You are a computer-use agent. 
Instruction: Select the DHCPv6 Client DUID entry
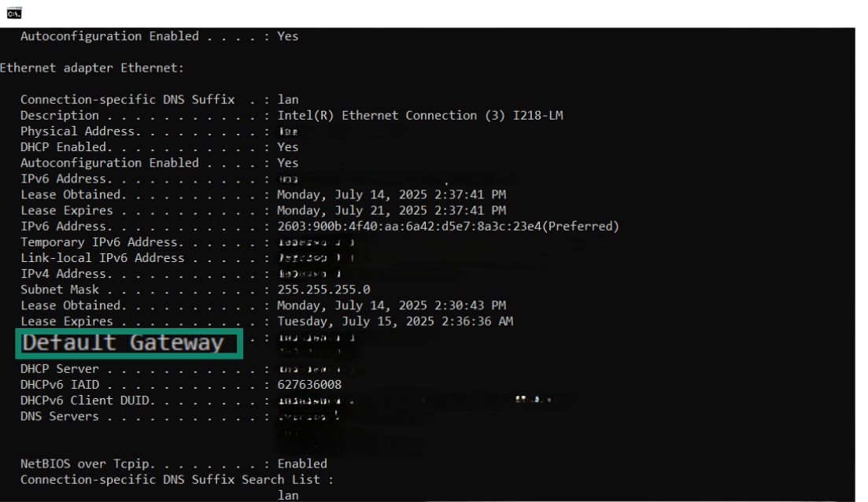tap(157, 400)
